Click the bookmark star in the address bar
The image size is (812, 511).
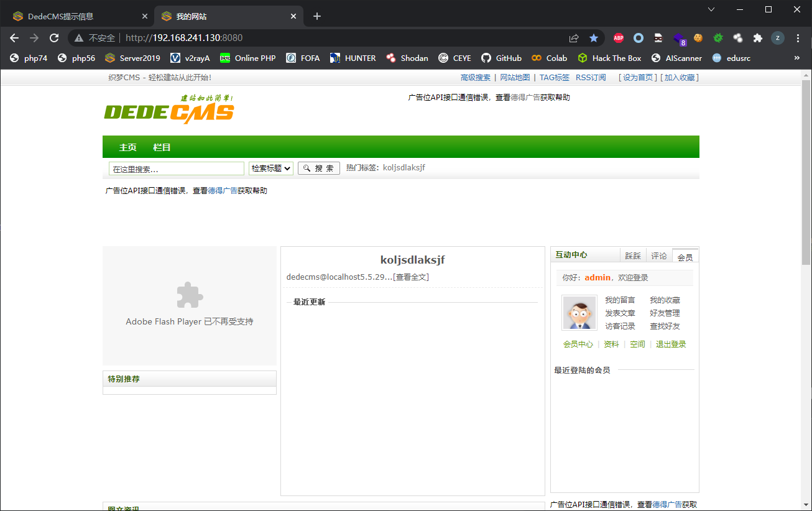click(594, 38)
